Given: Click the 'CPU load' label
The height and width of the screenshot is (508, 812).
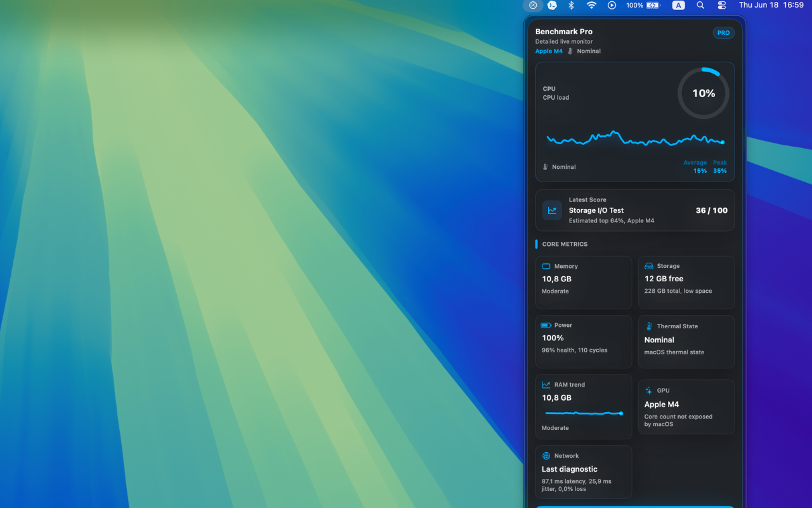Looking at the screenshot, I should pyautogui.click(x=556, y=98).
